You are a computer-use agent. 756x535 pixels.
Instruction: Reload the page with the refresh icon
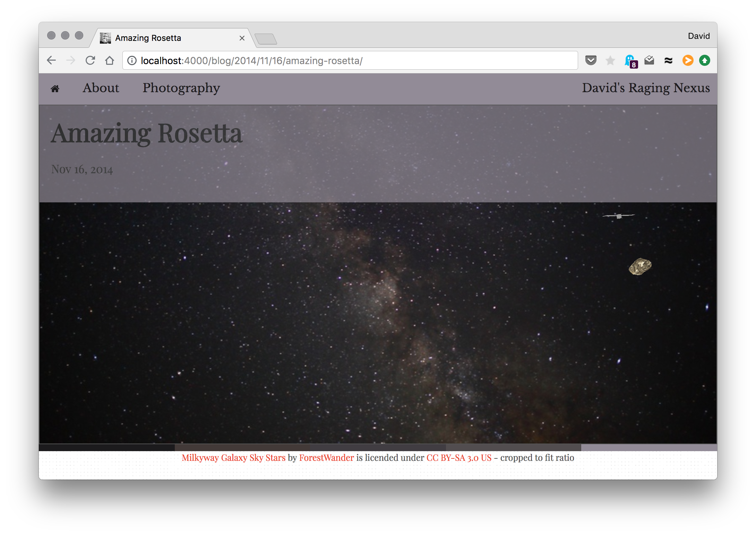tap(90, 60)
